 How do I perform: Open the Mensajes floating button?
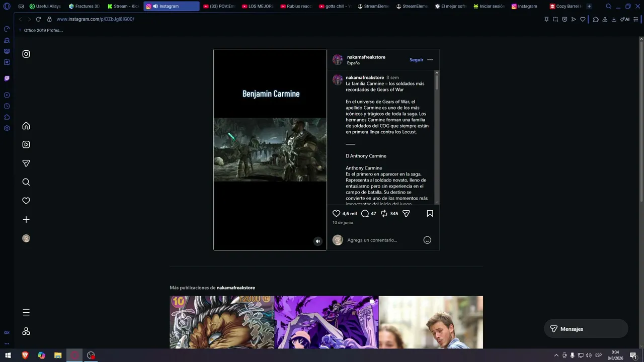click(586, 329)
